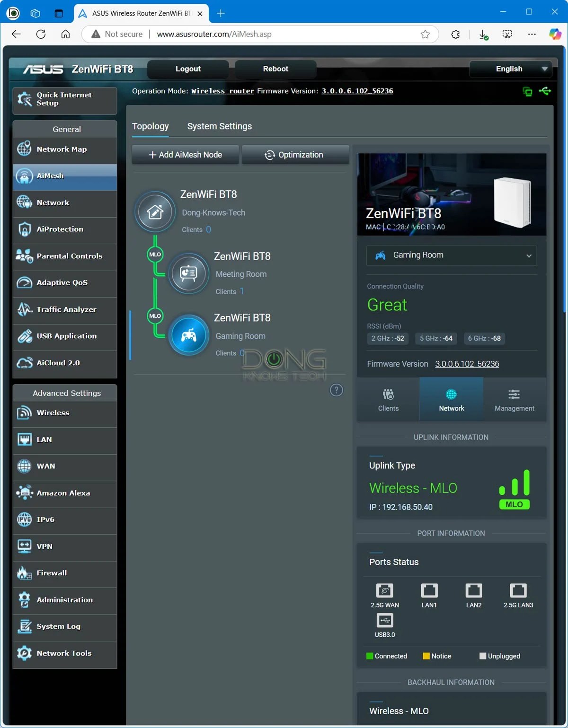Open English language dropdown

[x=511, y=69]
